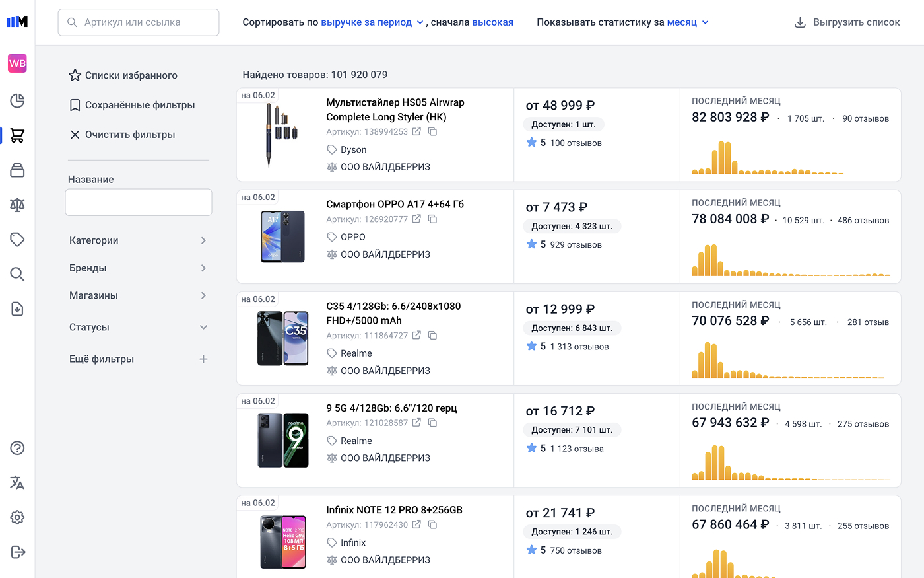The height and width of the screenshot is (578, 924).
Task: Open the stacked layers sidebar icon
Action: coord(17,170)
